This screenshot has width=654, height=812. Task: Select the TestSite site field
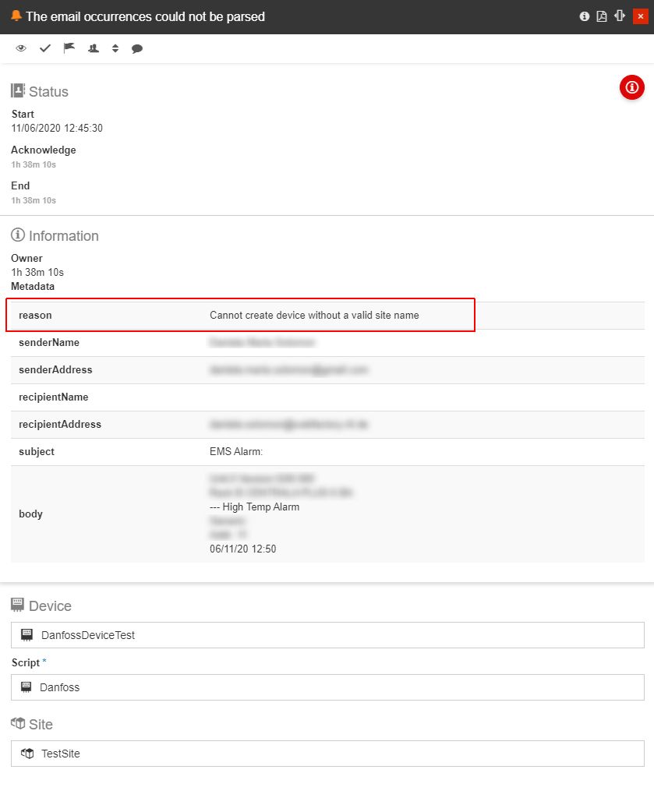pyautogui.click(x=327, y=754)
